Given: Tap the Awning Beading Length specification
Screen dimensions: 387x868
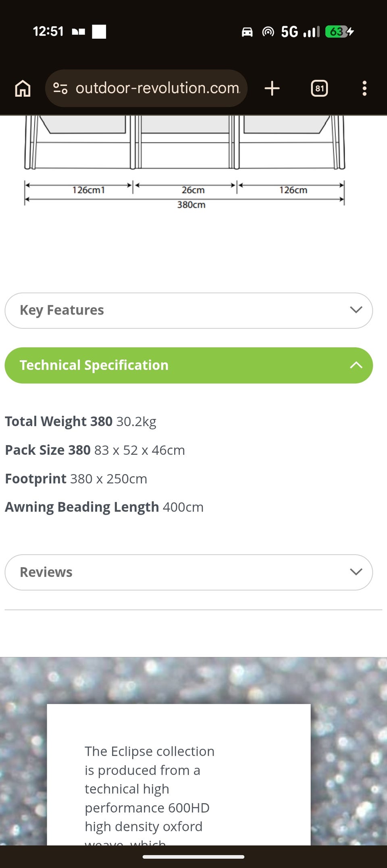Looking at the screenshot, I should 104,507.
